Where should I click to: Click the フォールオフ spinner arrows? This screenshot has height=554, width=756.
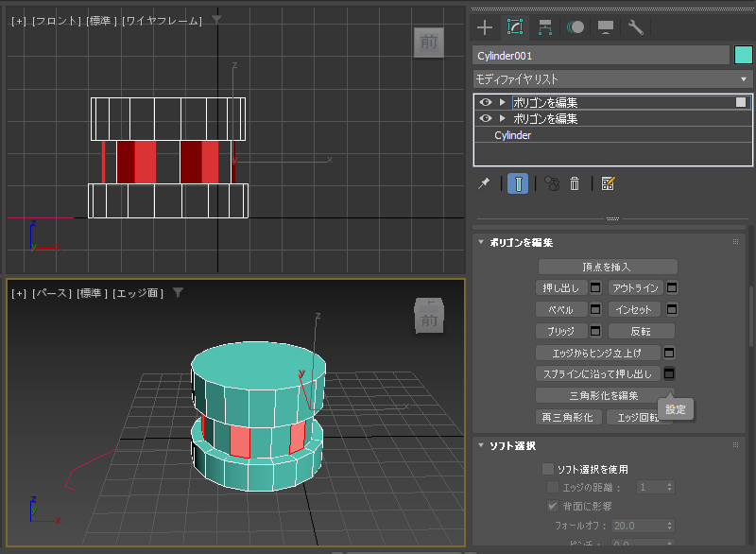tap(669, 526)
